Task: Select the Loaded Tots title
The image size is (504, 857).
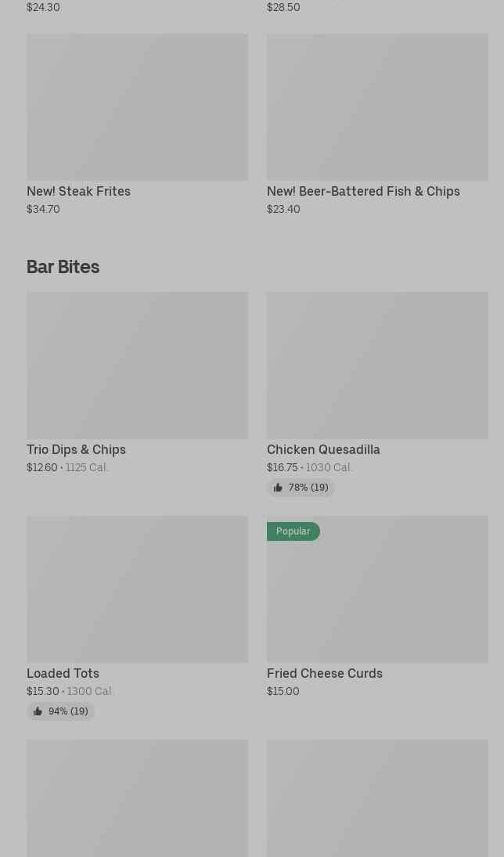Action: (63, 673)
